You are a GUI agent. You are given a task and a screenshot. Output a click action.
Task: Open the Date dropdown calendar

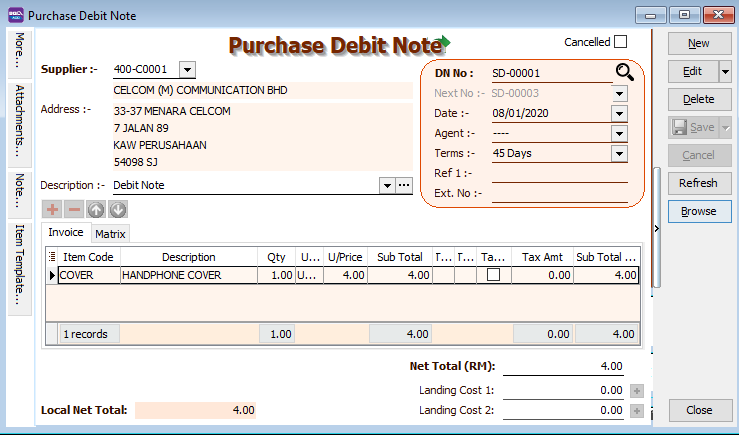click(x=619, y=114)
